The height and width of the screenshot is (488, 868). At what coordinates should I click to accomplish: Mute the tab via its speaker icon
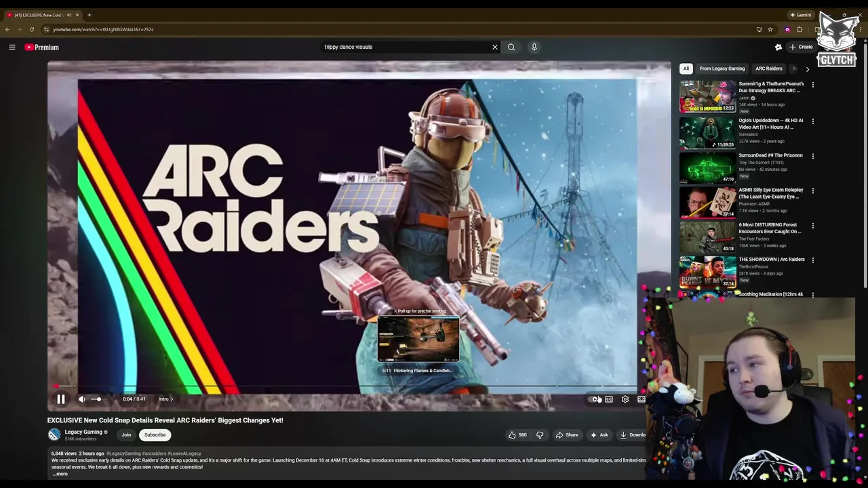(69, 15)
